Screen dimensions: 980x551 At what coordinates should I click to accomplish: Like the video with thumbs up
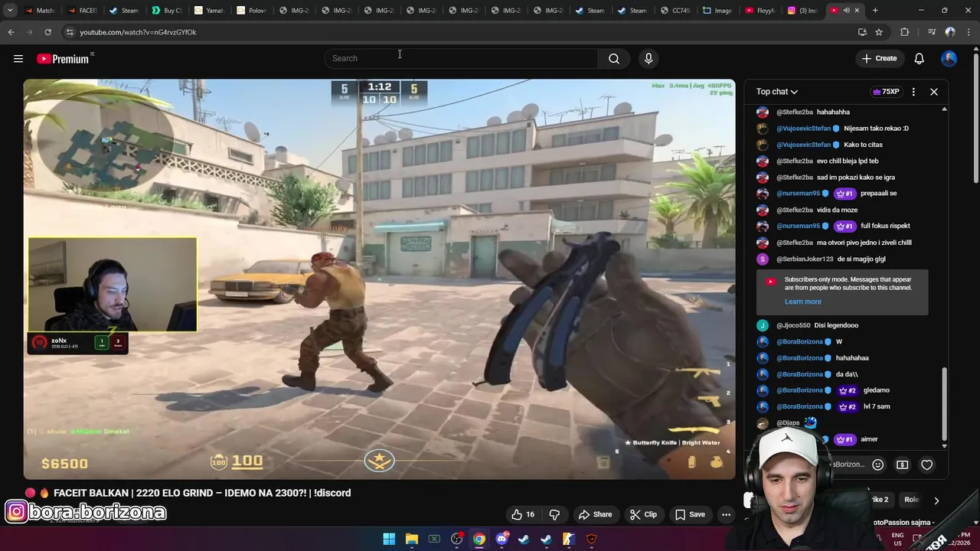click(x=523, y=514)
